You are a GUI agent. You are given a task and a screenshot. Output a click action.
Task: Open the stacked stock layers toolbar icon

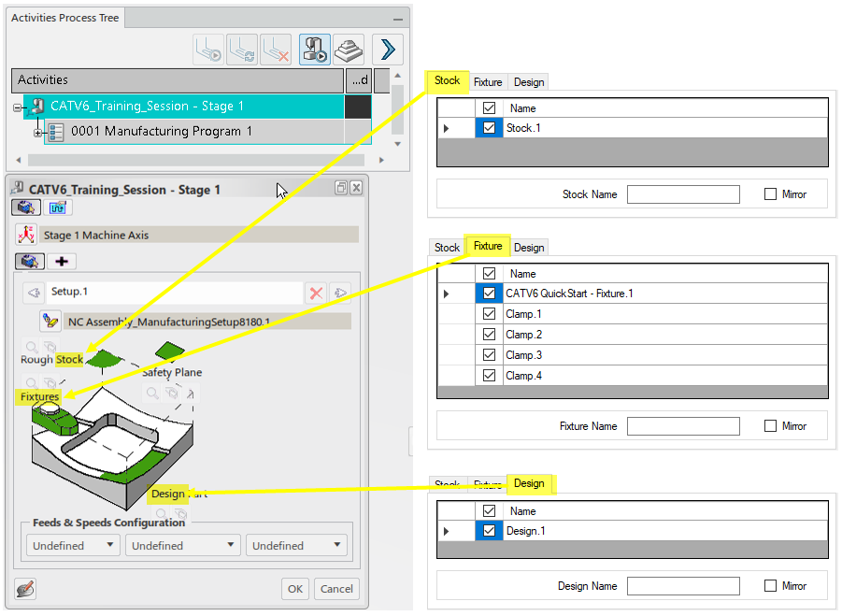click(349, 50)
